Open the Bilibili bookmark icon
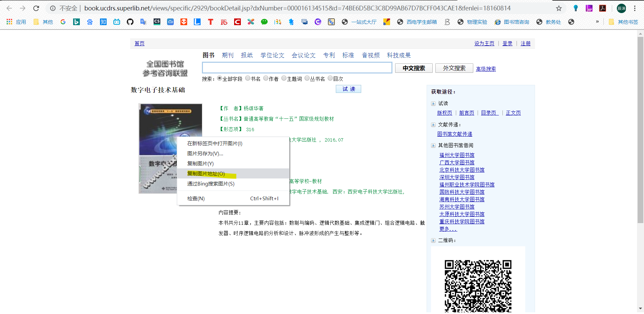 117,22
